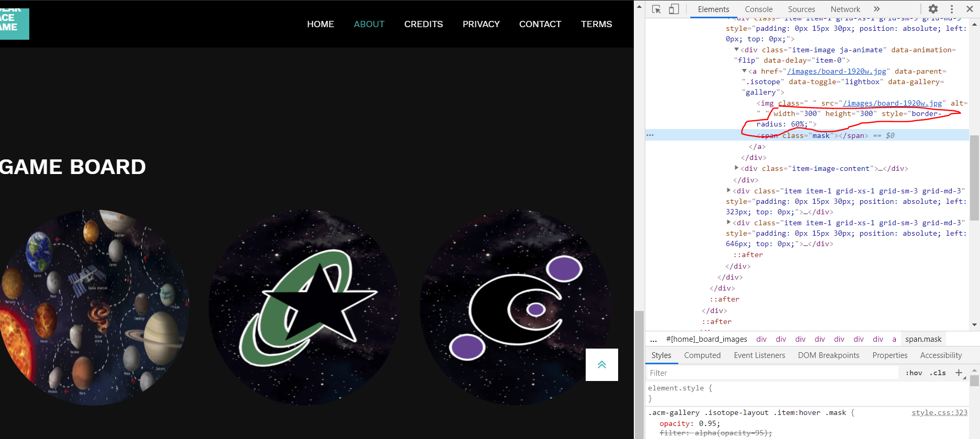Click the struck-through filter: alpha(opacity=95) declaration
The width and height of the screenshot is (980, 439).
point(716,433)
